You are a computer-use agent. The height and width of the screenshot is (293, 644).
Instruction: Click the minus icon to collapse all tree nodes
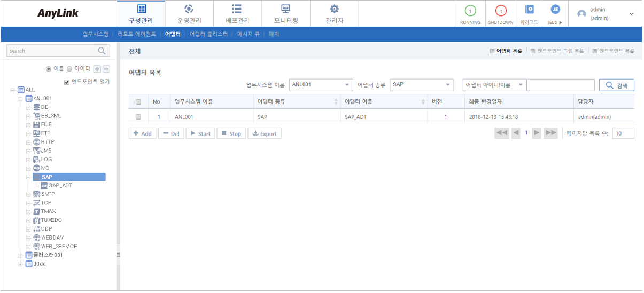(x=106, y=69)
